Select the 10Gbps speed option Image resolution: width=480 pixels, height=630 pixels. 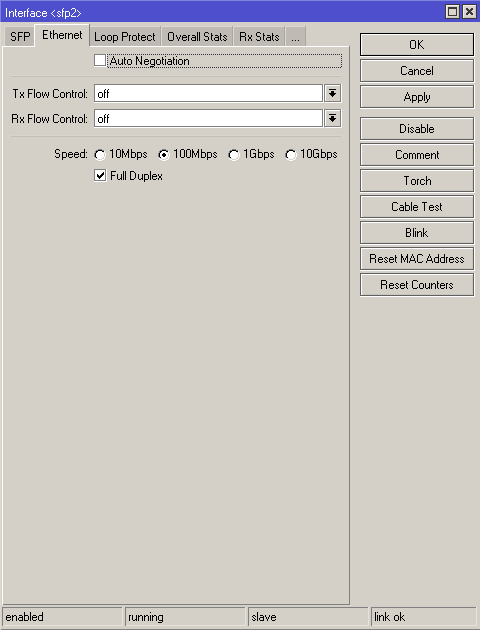click(291, 155)
